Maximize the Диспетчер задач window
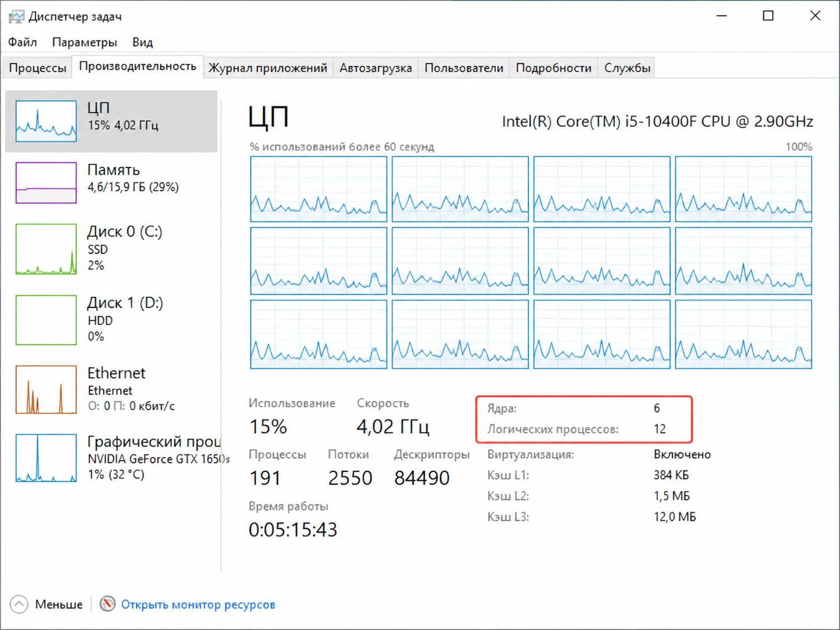The image size is (840, 630). pyautogui.click(x=768, y=16)
